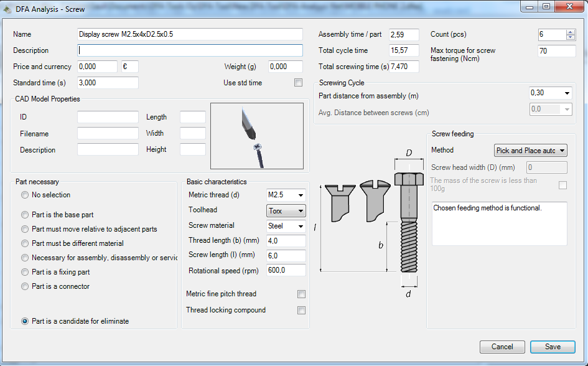Click the Save button
The height and width of the screenshot is (366, 588).
tap(553, 347)
